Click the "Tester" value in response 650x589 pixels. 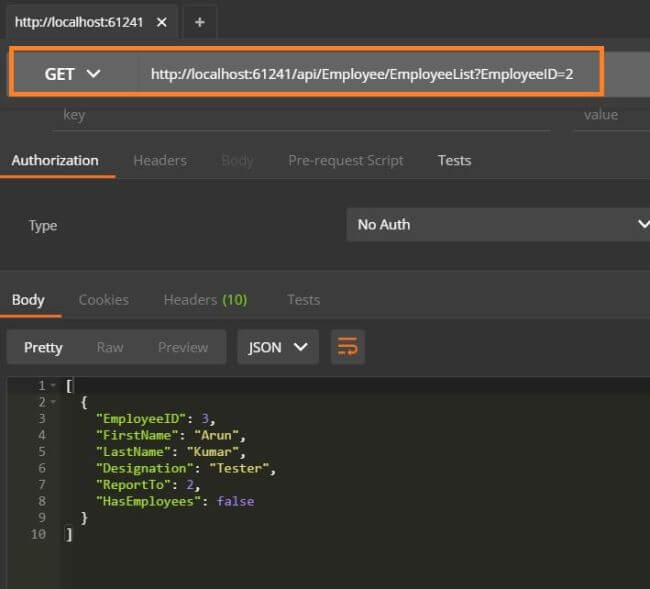239,468
